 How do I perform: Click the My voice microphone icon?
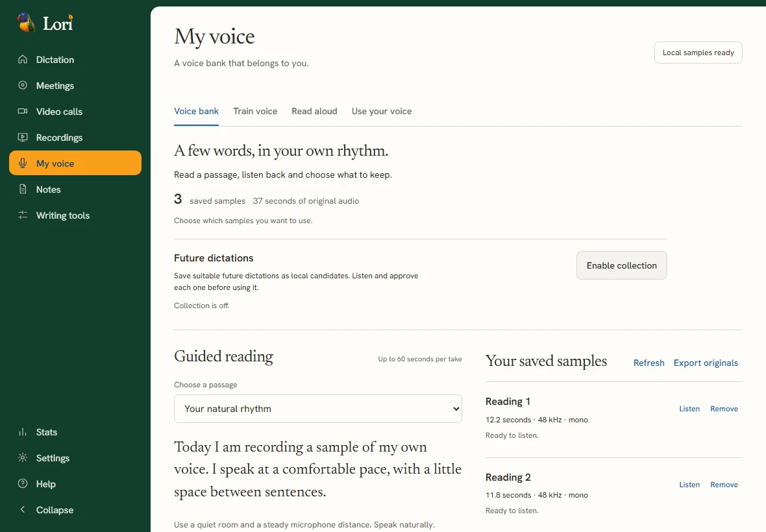coord(23,163)
